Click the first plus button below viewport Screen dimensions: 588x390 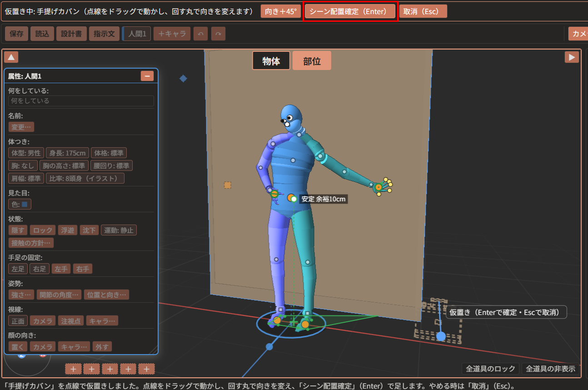click(73, 369)
